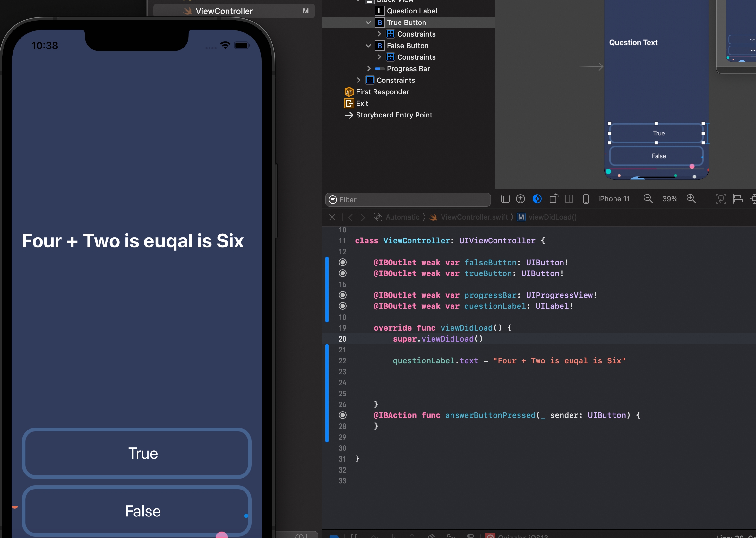The image size is (756, 538).
Task: Zoom in the storyboard canvas
Action: pyautogui.click(x=691, y=199)
